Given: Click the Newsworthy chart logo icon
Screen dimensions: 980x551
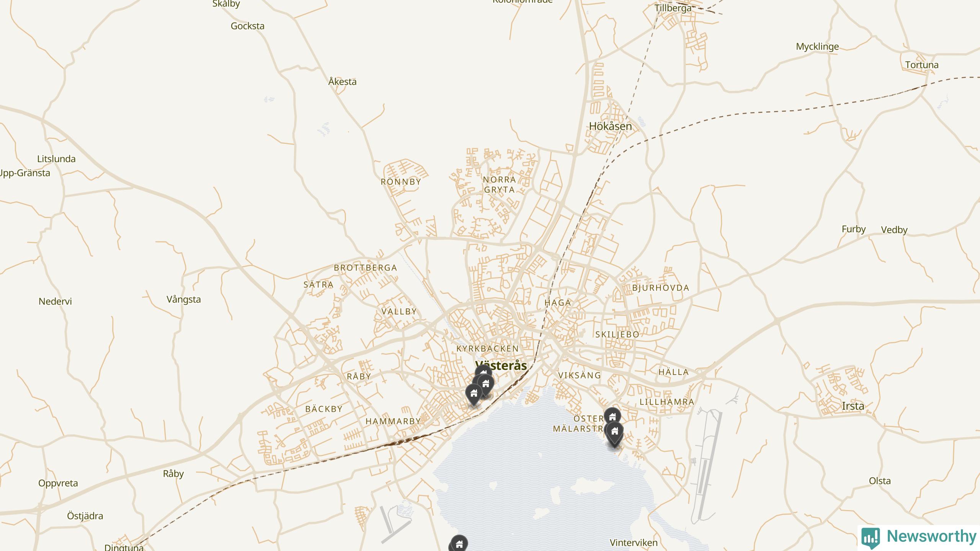Looking at the screenshot, I should point(871,538).
